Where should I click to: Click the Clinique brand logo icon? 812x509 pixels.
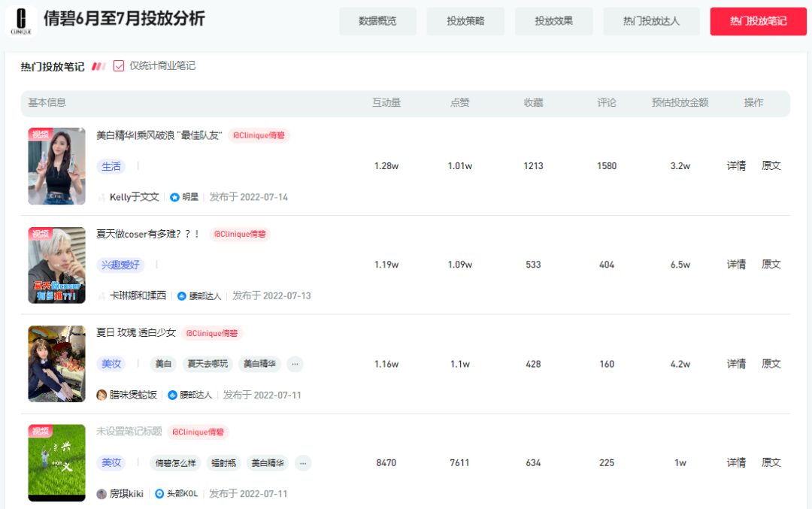(x=21, y=21)
